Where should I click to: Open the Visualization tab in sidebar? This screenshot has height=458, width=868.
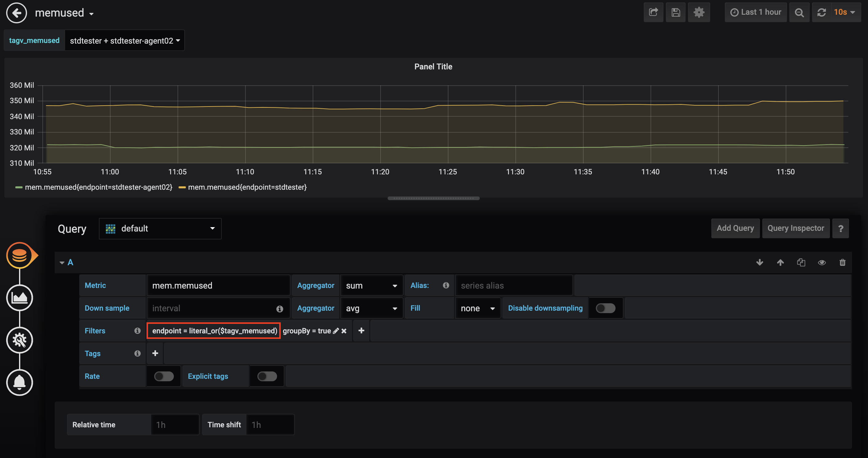(x=20, y=298)
